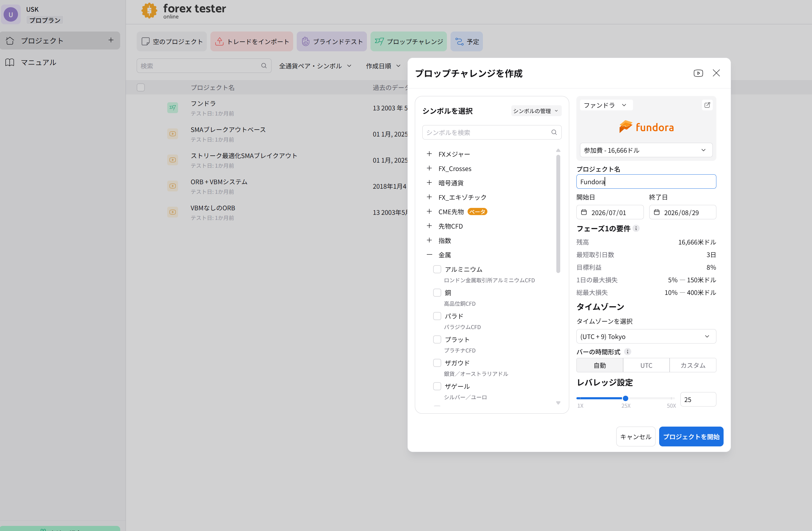Click the プロジェクト名 input field

(x=646, y=182)
